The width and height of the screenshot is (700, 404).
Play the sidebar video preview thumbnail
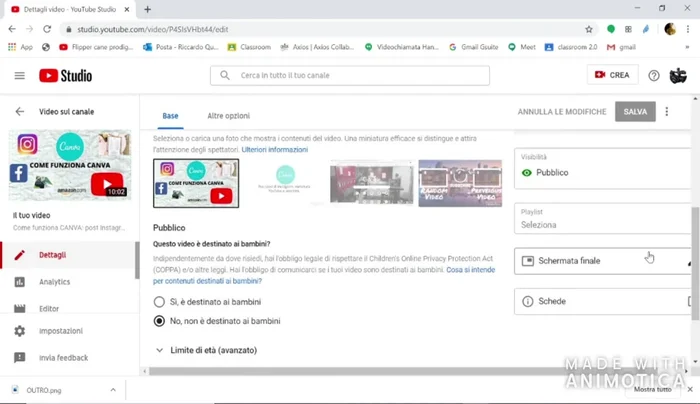tap(70, 165)
